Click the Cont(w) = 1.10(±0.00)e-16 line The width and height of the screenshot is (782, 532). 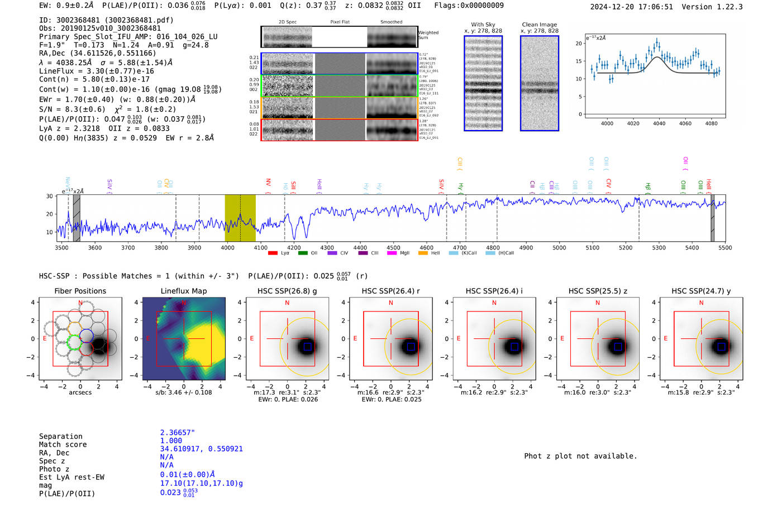click(x=130, y=89)
